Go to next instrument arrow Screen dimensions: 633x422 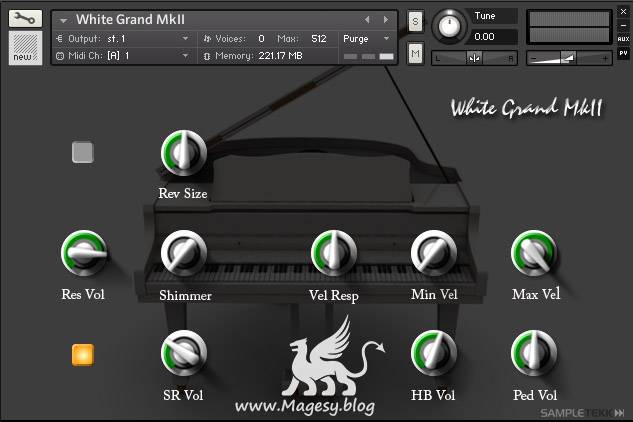[386, 19]
